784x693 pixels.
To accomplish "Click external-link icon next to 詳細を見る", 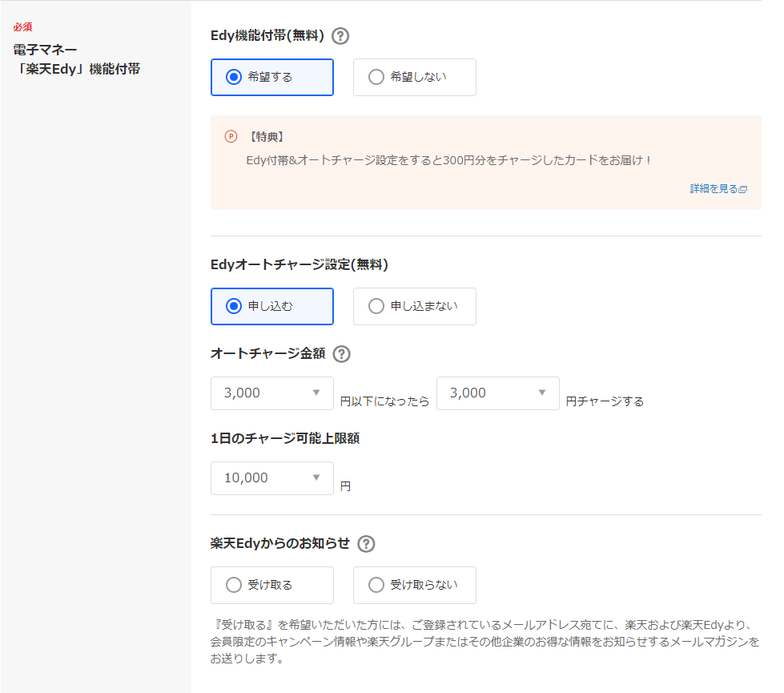I will [x=743, y=189].
